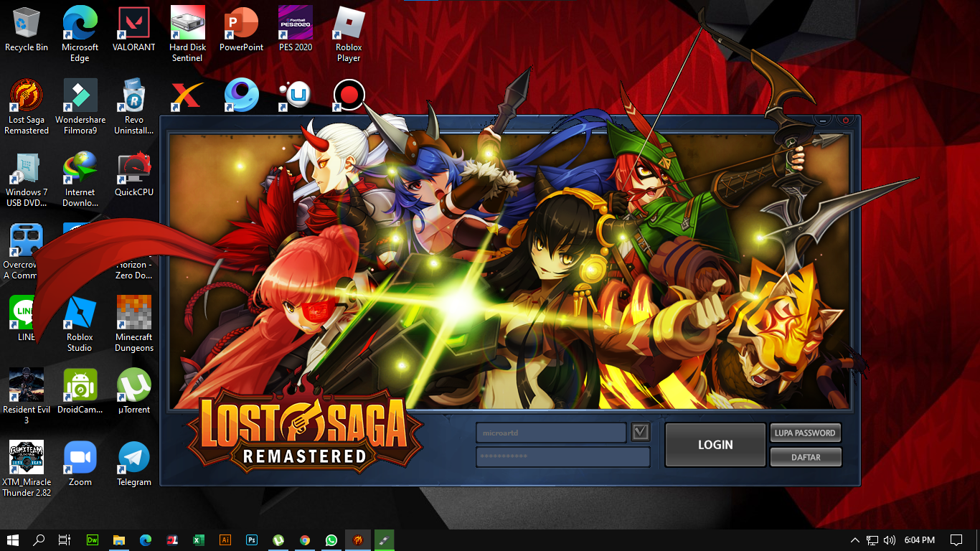Click the LUPA PASSWORD button
Screen dimensions: 980x551
pos(805,433)
